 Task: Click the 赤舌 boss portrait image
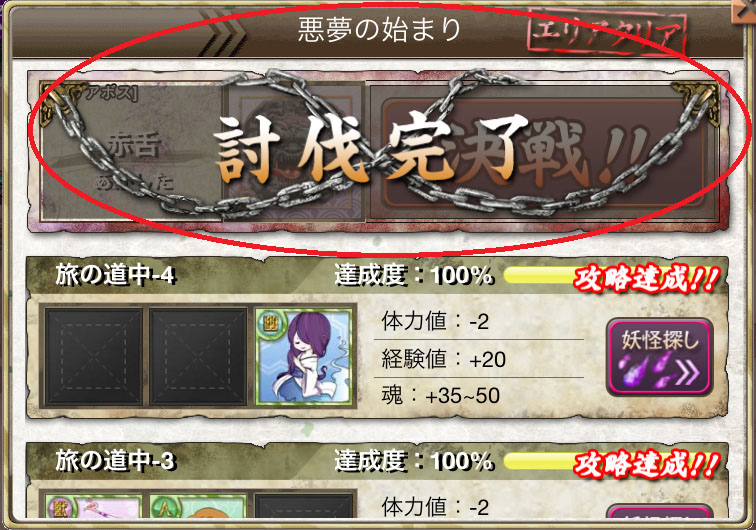(x=296, y=153)
